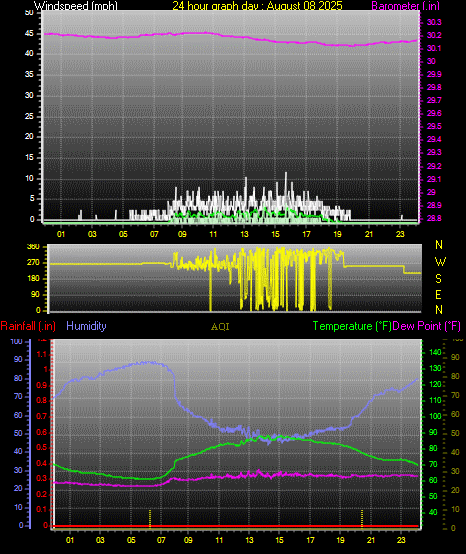Click the humidity curve peak near hour 06
Viewport: 466px width, 554px height.
[x=148, y=362]
